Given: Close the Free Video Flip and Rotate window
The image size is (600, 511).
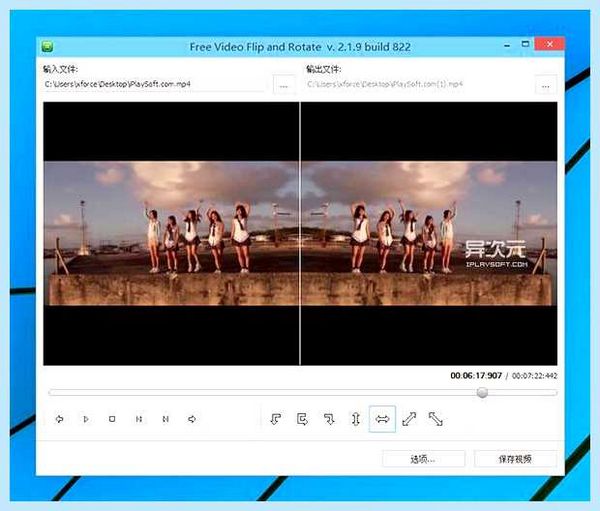Looking at the screenshot, I should pyautogui.click(x=549, y=44).
